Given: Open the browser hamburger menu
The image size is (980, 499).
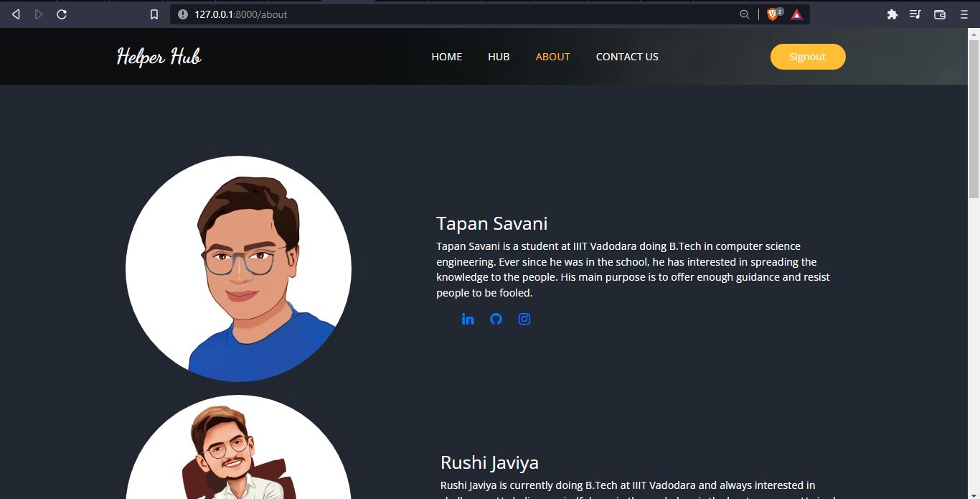Looking at the screenshot, I should (x=963, y=14).
